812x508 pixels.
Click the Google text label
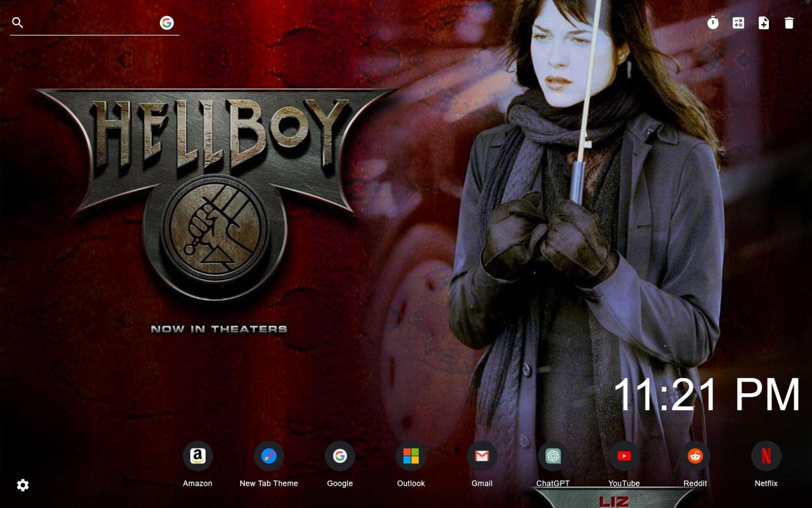click(x=340, y=483)
